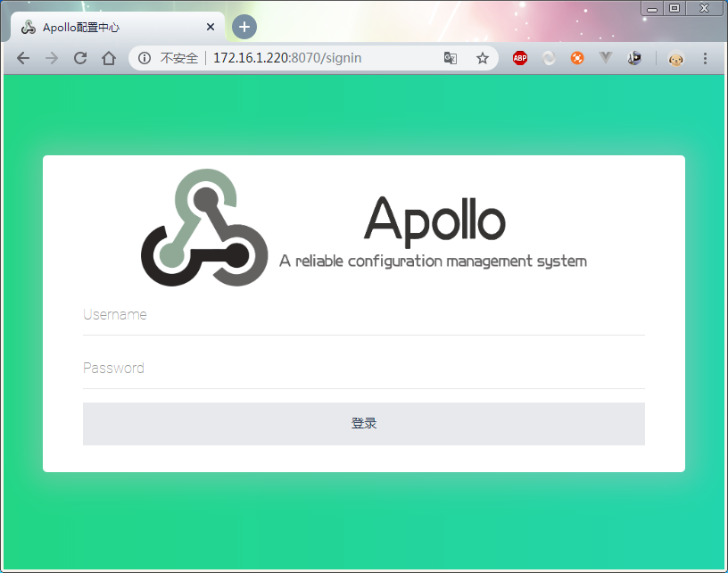Select the Apollo配置中心 tab
Viewport: 728px width, 573px height.
pyautogui.click(x=118, y=28)
